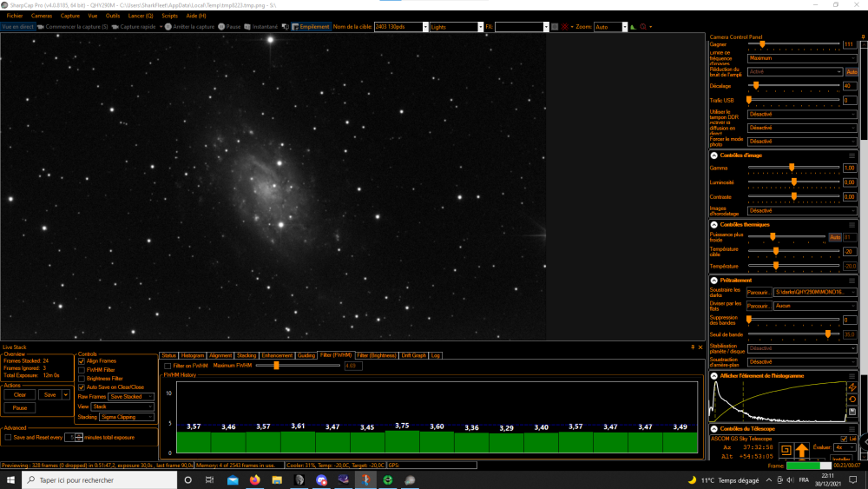
Task: Collapse the Contrôles d'image section
Action: tap(714, 155)
